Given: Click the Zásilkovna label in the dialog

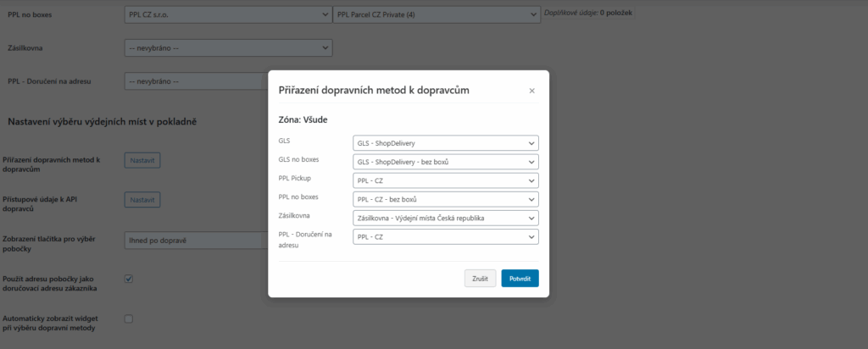Looking at the screenshot, I should 294,215.
